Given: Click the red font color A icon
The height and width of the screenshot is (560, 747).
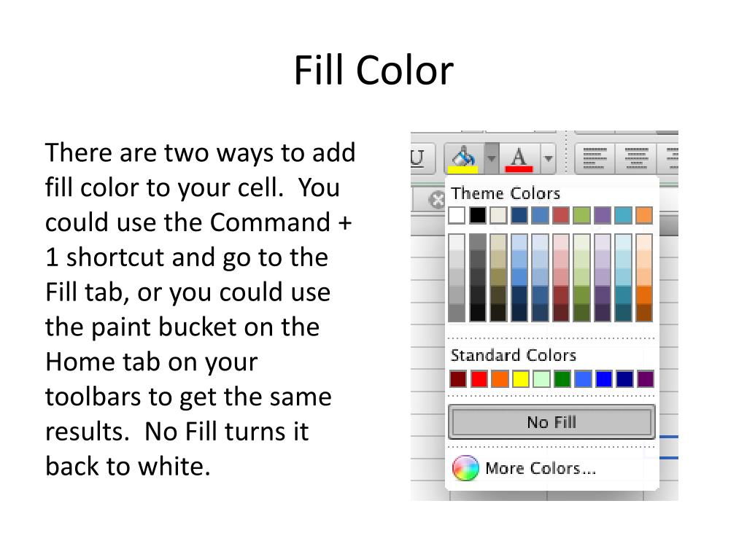Looking at the screenshot, I should pos(519,158).
